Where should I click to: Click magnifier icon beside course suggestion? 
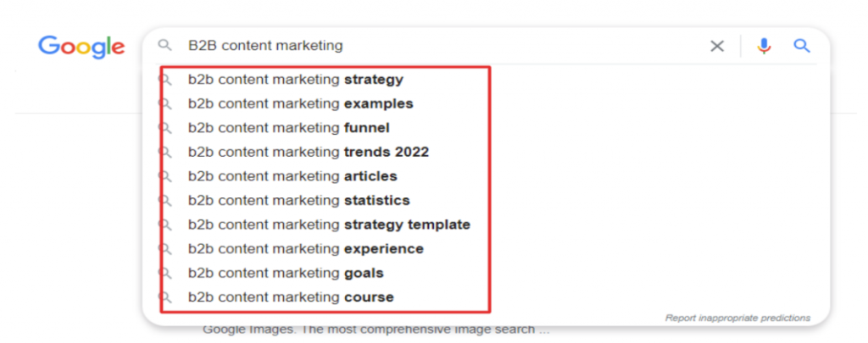click(x=165, y=297)
